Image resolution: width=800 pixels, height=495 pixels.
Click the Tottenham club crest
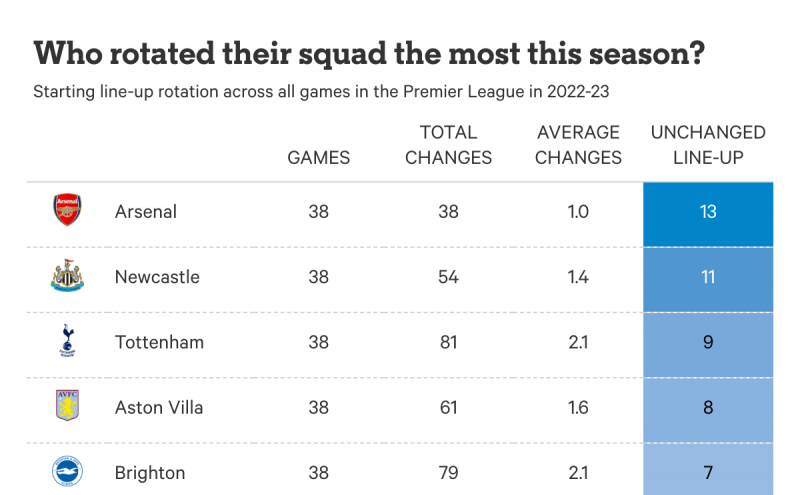(x=67, y=341)
